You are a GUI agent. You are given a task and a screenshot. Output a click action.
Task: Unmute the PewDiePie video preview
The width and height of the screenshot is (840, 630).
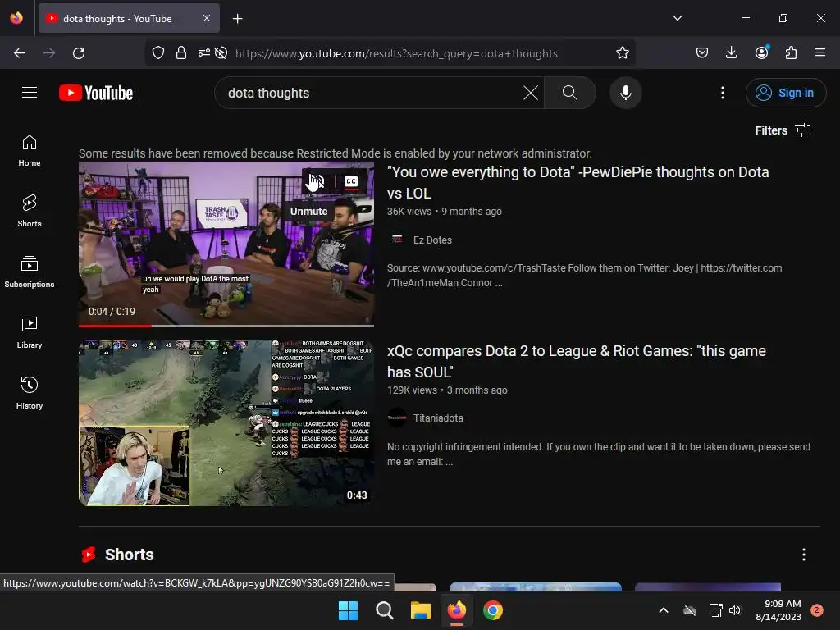coord(316,181)
